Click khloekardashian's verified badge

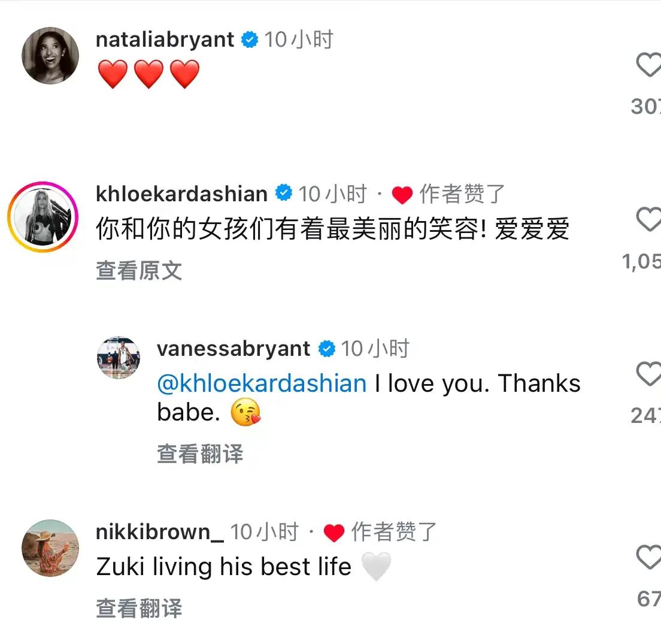[x=284, y=193]
